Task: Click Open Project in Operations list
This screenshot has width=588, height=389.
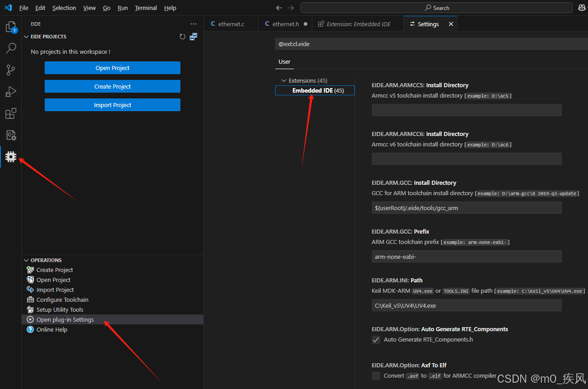Action: pos(53,280)
